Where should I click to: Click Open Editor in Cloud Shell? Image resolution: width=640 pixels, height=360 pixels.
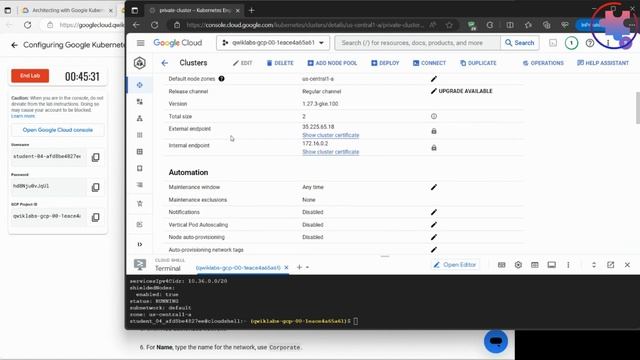coord(455,265)
